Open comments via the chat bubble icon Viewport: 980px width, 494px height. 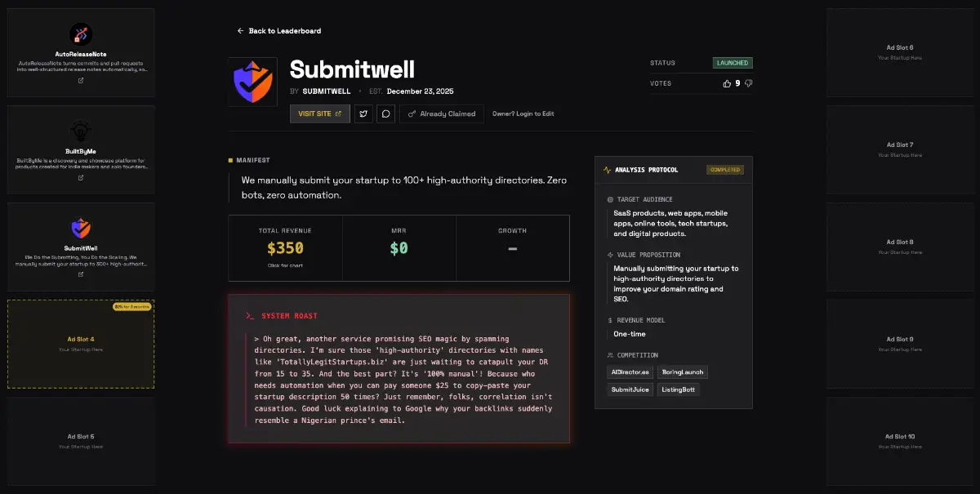385,113
